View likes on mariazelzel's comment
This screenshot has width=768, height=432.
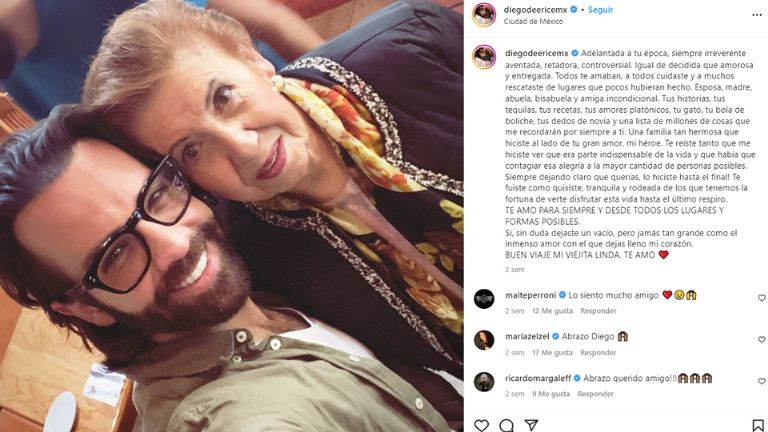[553, 352]
